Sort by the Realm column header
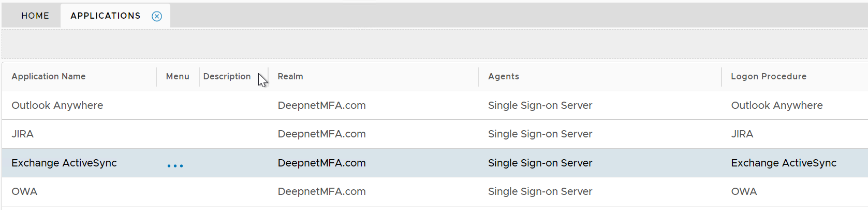This screenshot has width=868, height=210. tap(290, 77)
